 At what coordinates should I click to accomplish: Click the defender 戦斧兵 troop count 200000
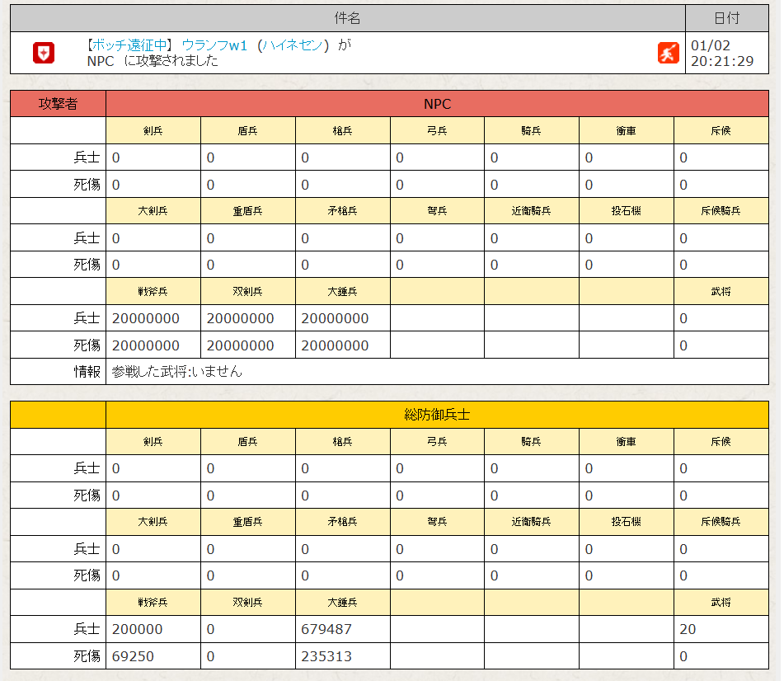click(x=137, y=629)
